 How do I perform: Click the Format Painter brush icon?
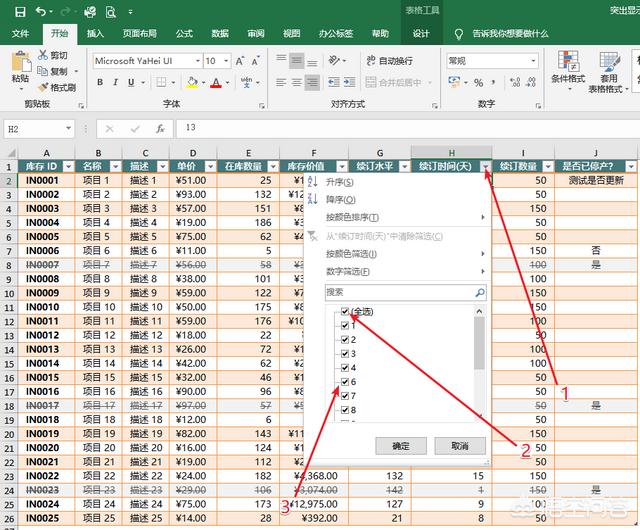[44, 87]
